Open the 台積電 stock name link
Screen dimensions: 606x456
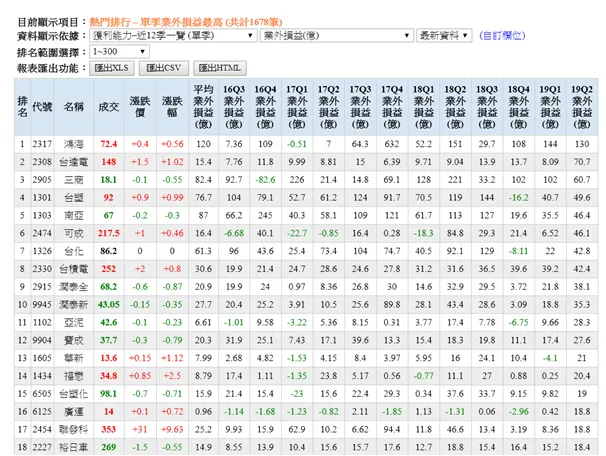click(x=73, y=269)
